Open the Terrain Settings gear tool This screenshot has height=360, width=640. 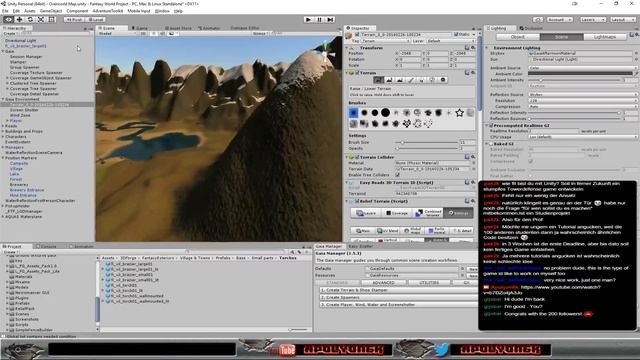pyautogui.click(x=443, y=80)
